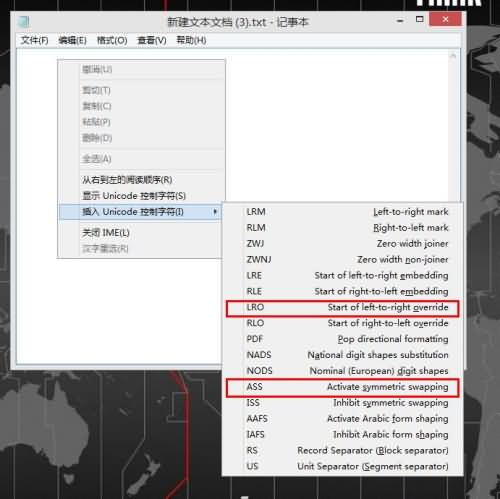Insert RLM Right-to-left mark

[x=343, y=228]
